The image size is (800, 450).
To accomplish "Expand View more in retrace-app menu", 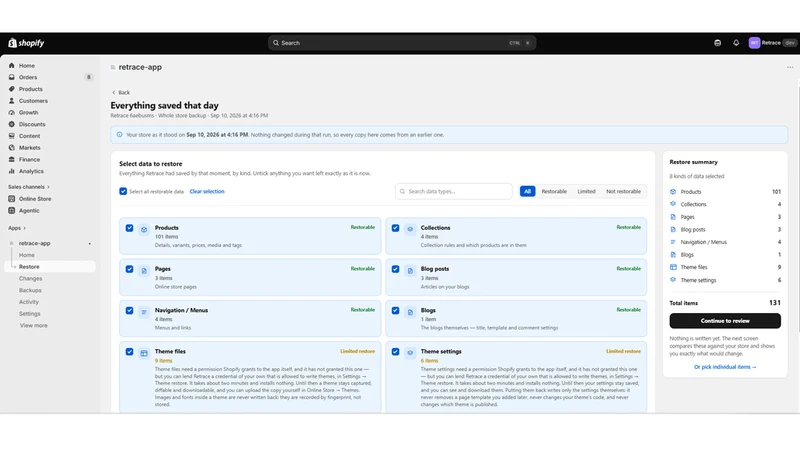I will click(x=34, y=326).
